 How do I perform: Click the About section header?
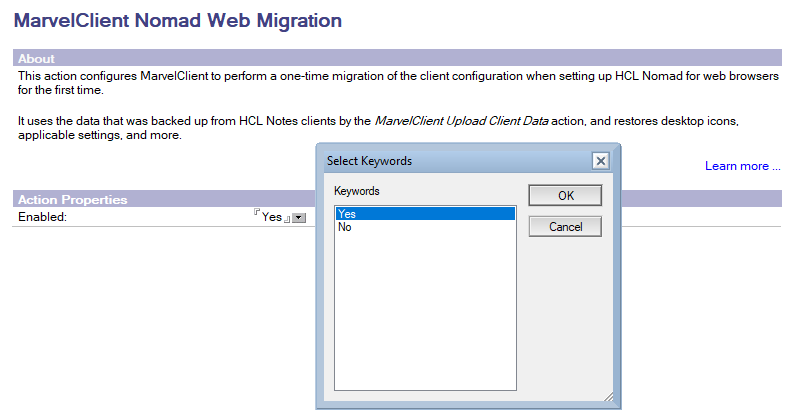pos(397,58)
